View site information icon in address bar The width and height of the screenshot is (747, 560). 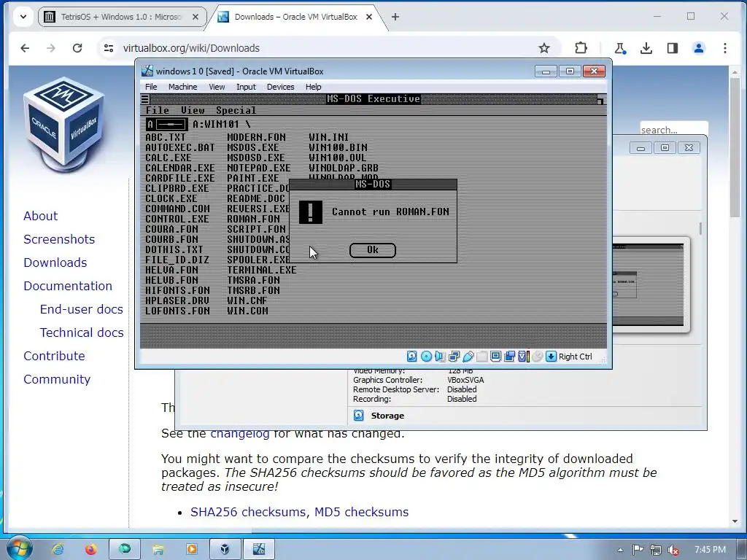pos(109,48)
